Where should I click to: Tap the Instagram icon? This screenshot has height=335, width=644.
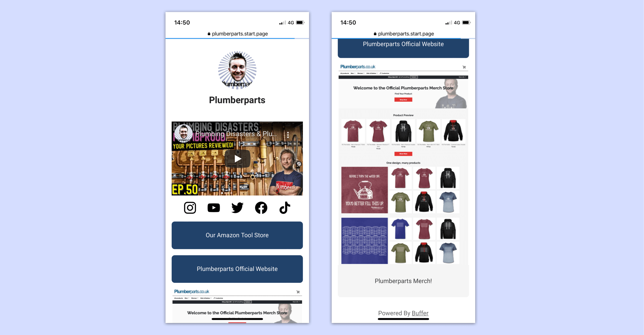pos(190,208)
